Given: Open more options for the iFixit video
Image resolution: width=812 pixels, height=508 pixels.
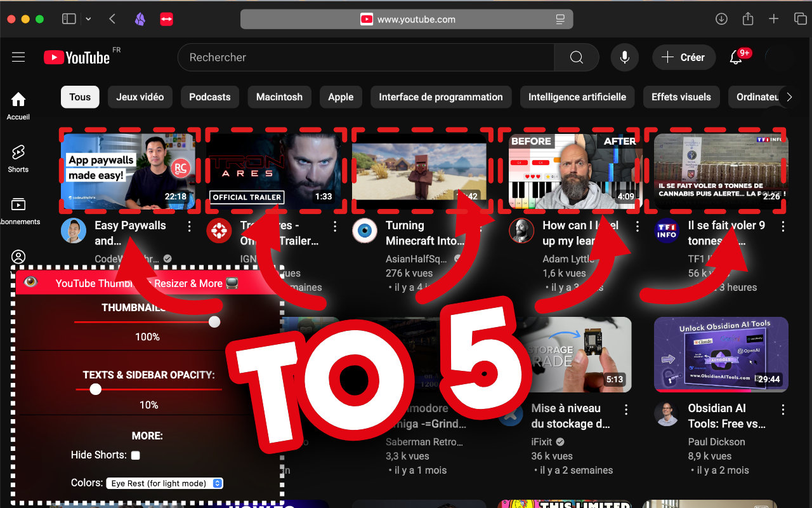Looking at the screenshot, I should click(626, 409).
